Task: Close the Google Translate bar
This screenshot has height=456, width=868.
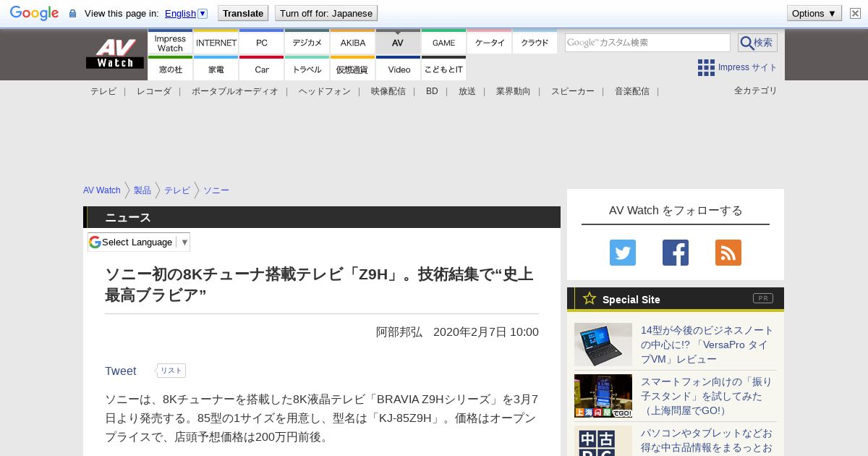Action: tap(855, 13)
